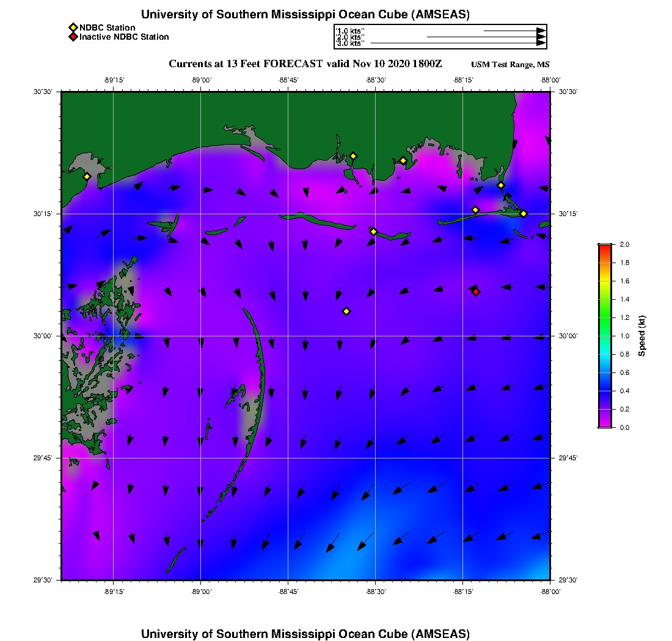Image resolution: width=672 pixels, height=641 pixels.
Task: Select the easternmost yellow station marker near 30'15'
Action: pyautogui.click(x=524, y=214)
